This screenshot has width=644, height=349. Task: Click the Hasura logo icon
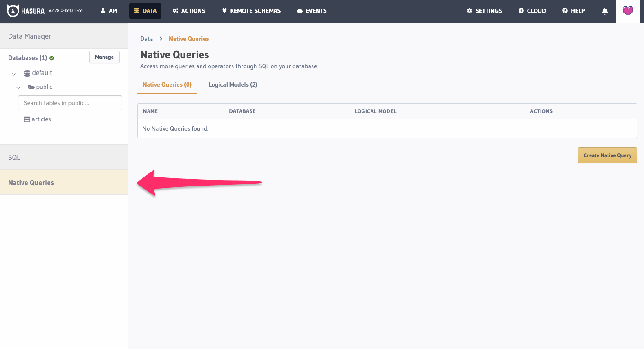pos(13,11)
